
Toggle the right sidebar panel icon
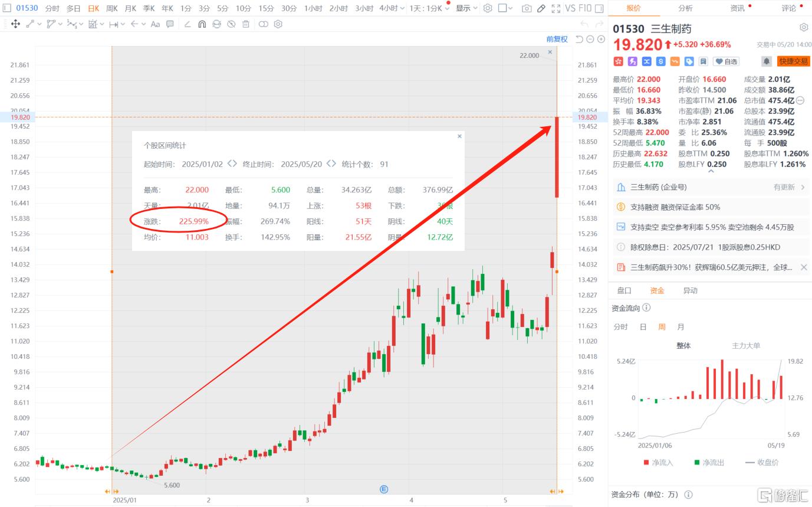coord(599,8)
